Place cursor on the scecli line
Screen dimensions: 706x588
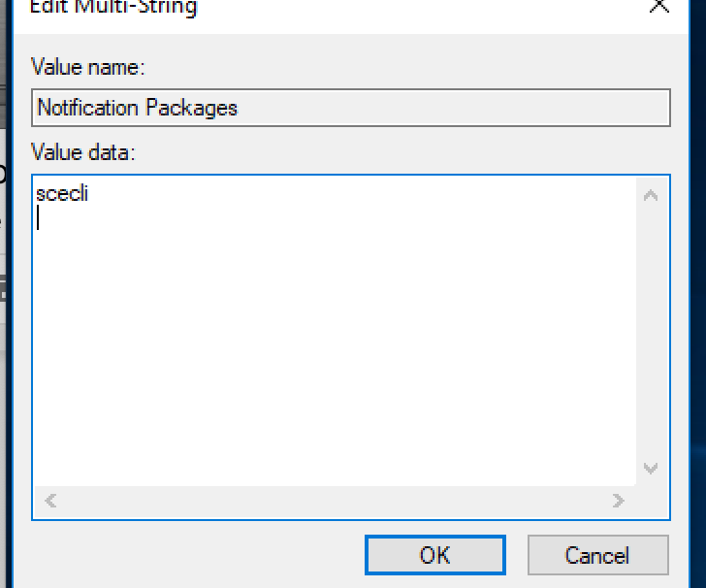pyautogui.click(x=62, y=194)
